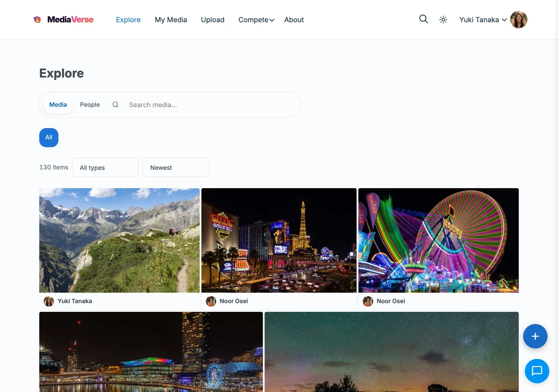Open Noor Osei link under Las Vegas photo
Image resolution: width=558 pixels, height=392 pixels.
click(234, 301)
